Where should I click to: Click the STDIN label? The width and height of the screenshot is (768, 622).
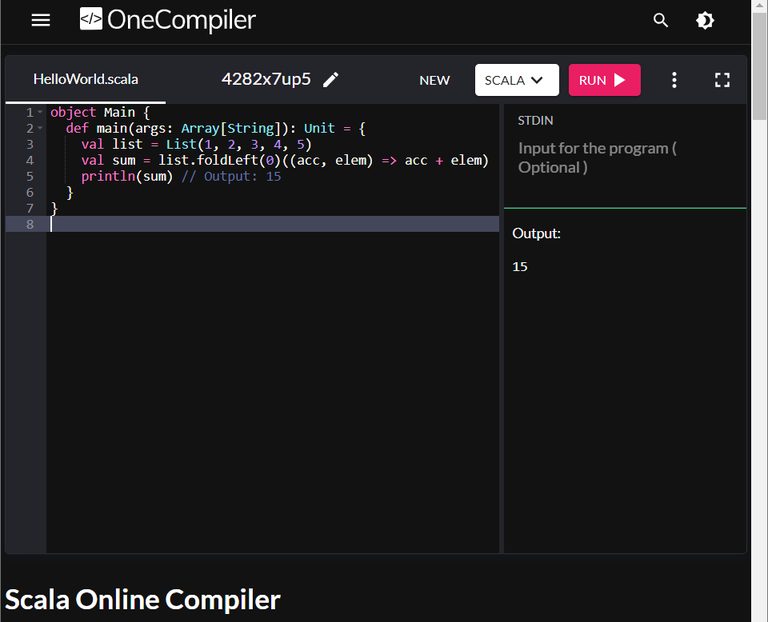coord(535,120)
